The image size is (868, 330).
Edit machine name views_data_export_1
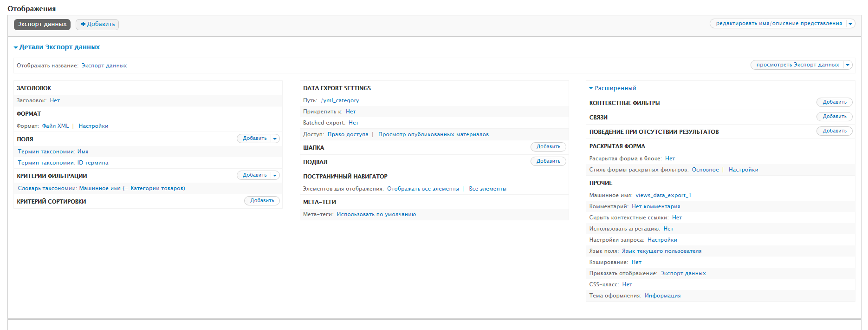tap(663, 195)
